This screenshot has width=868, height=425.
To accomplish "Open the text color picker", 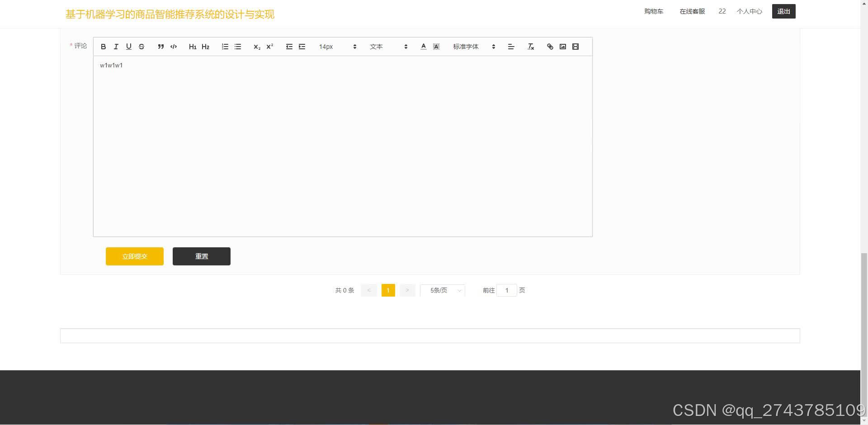I will click(x=424, y=47).
